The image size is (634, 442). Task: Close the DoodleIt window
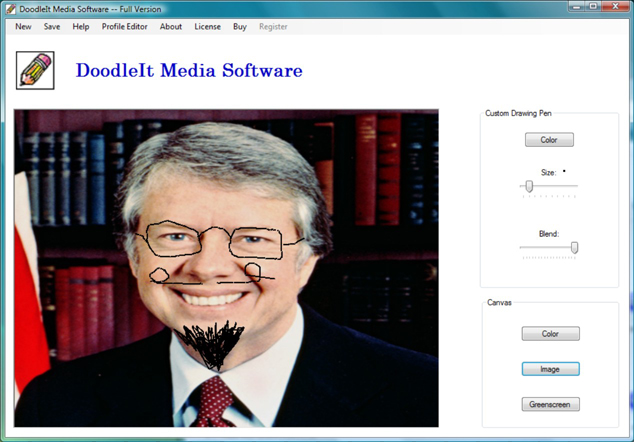tap(615, 6)
